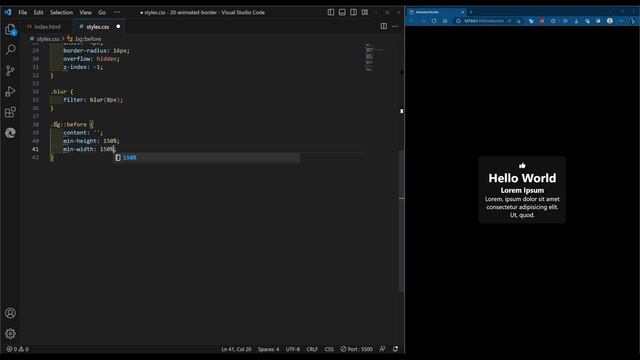Open the Customize Layout icon

coord(365,12)
